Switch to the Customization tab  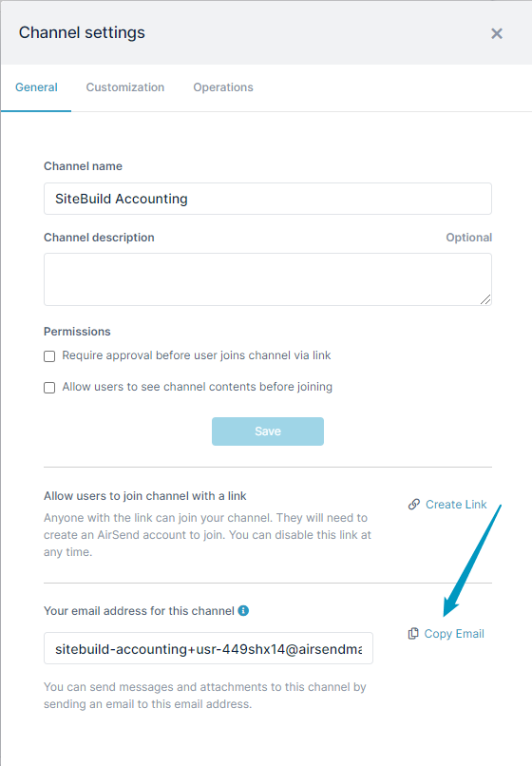coord(125,87)
